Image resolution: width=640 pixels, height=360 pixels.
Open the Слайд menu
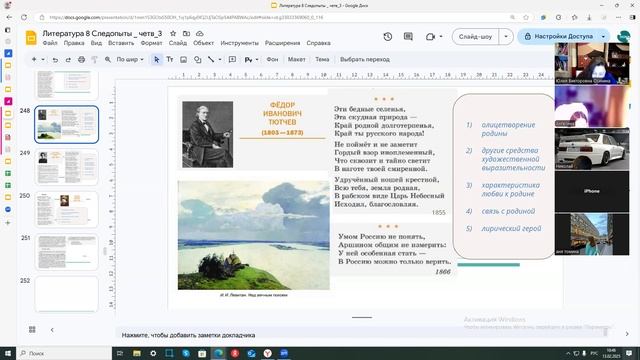(x=178, y=43)
